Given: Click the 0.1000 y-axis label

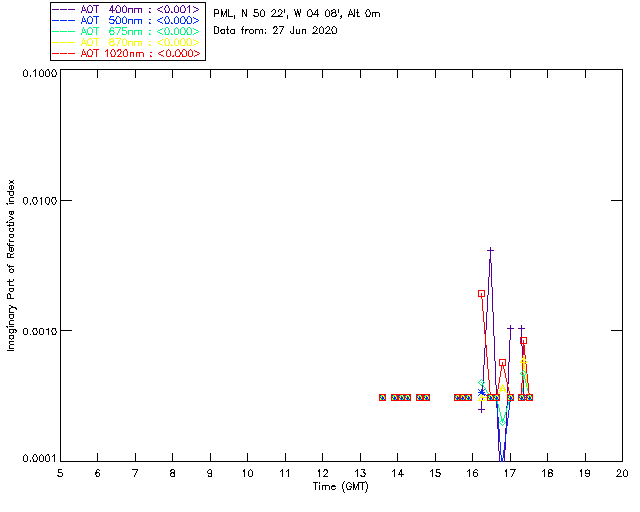Looking at the screenshot, I should click(39, 73).
